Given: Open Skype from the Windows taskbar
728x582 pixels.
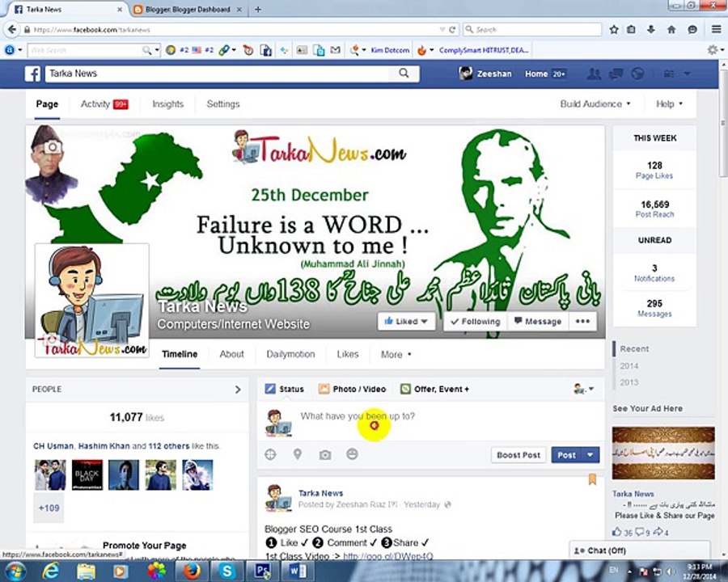Looking at the screenshot, I should (227, 571).
